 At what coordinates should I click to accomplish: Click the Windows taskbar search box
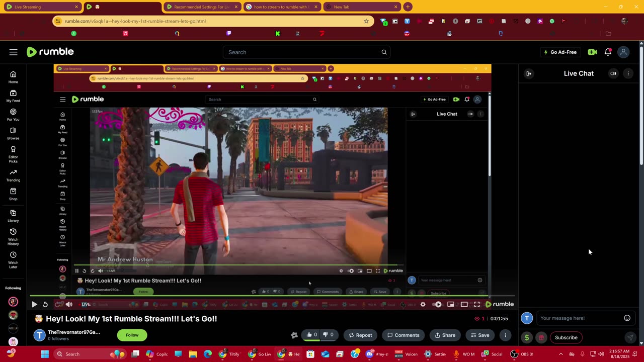pyautogui.click(x=90, y=354)
